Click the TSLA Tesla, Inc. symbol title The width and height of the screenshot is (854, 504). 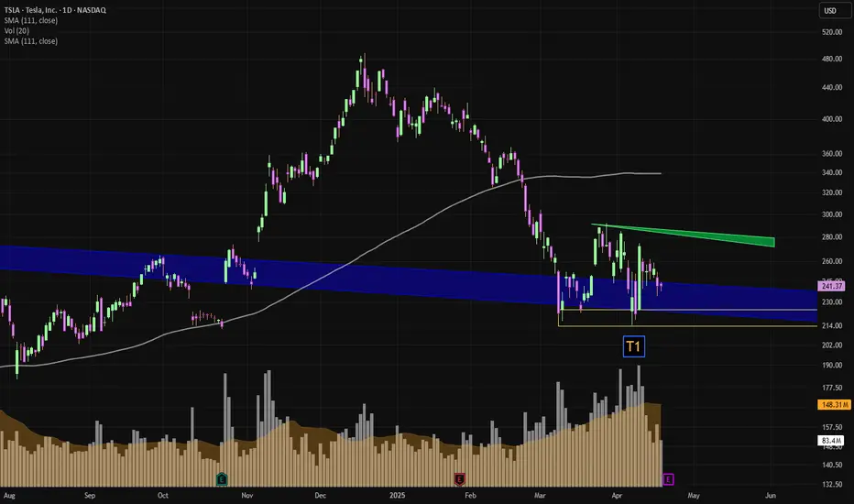pos(55,10)
